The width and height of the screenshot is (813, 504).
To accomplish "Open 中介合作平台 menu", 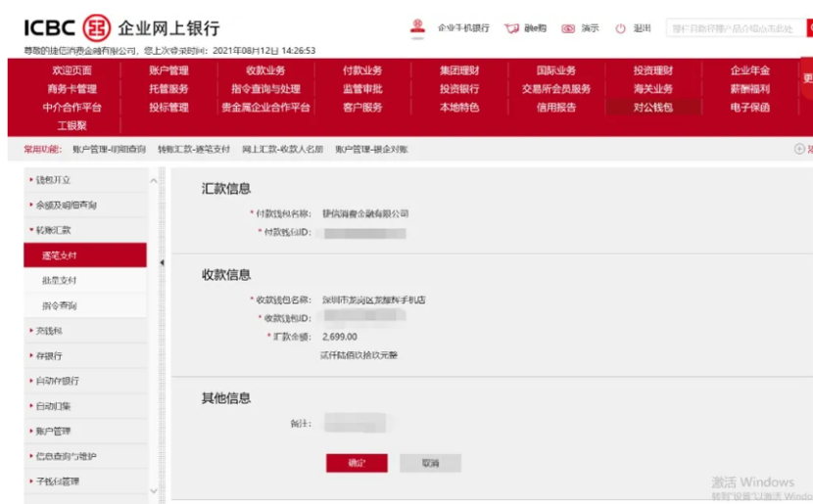I will click(72, 108).
